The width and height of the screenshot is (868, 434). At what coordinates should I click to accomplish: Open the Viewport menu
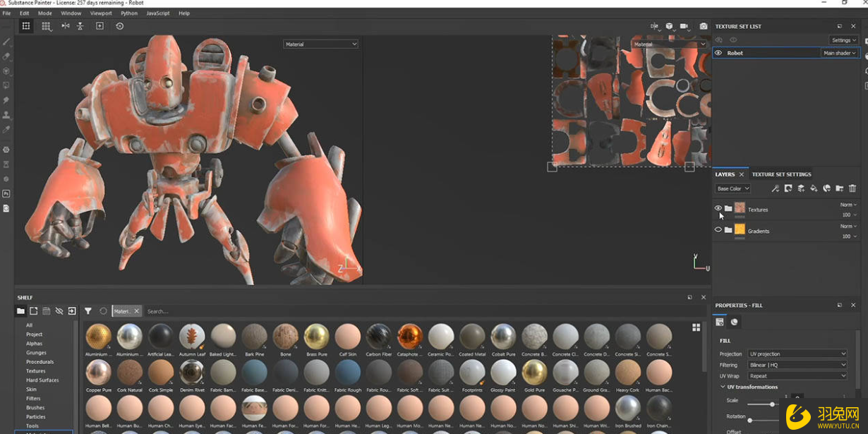[101, 13]
